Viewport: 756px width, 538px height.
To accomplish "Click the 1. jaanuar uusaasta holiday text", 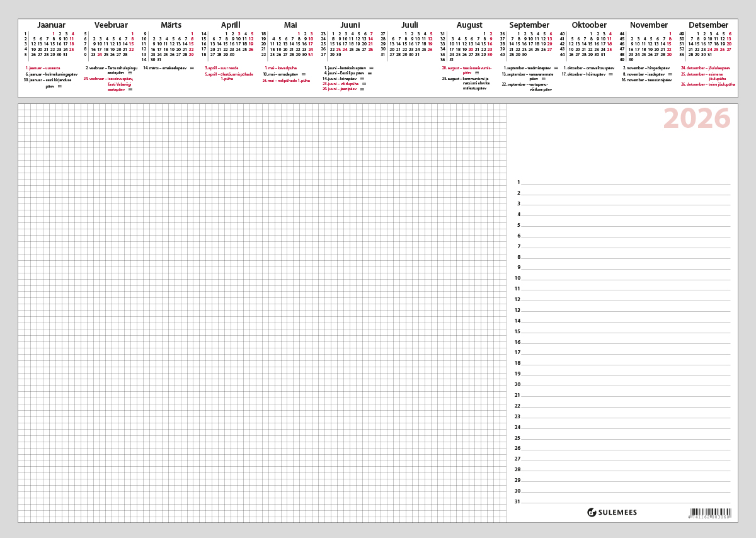I will pyautogui.click(x=43, y=67).
